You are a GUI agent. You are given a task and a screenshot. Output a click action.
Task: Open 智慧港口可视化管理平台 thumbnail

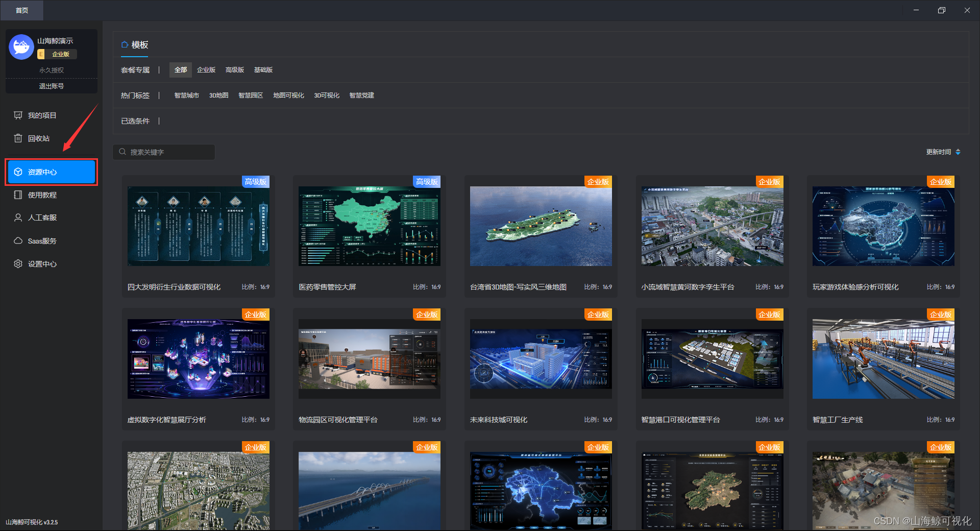(x=713, y=359)
